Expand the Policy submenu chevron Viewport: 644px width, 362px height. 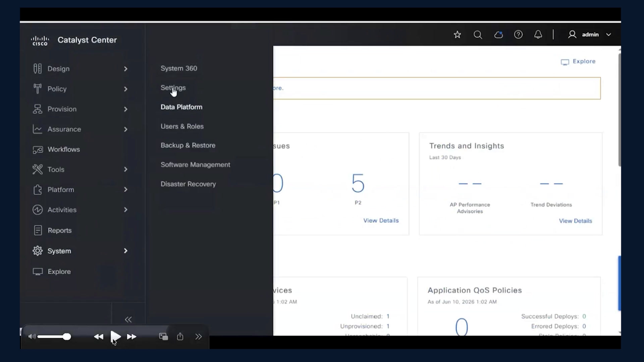(x=126, y=89)
